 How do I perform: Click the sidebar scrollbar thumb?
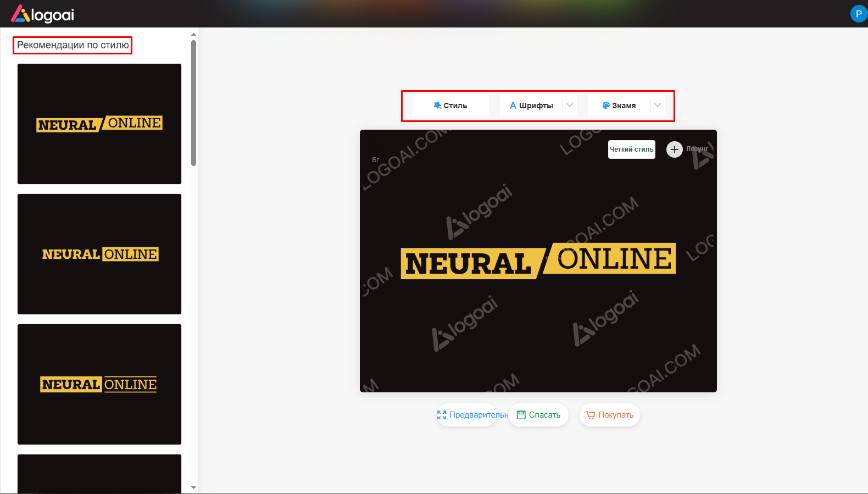pos(193,103)
